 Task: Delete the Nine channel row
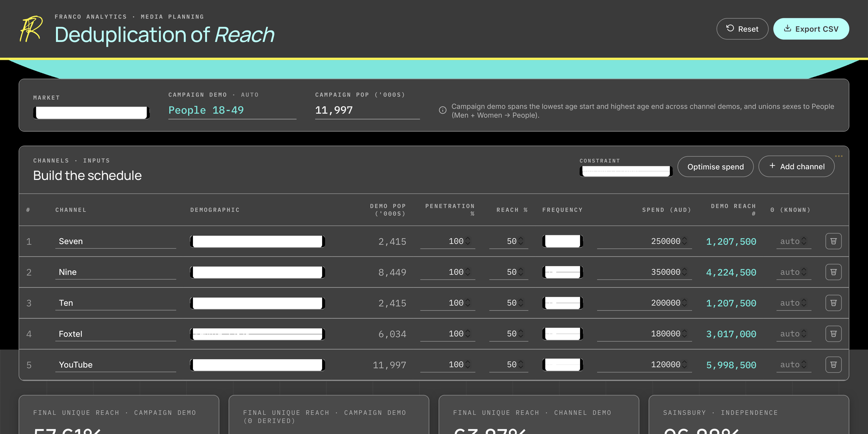(833, 272)
